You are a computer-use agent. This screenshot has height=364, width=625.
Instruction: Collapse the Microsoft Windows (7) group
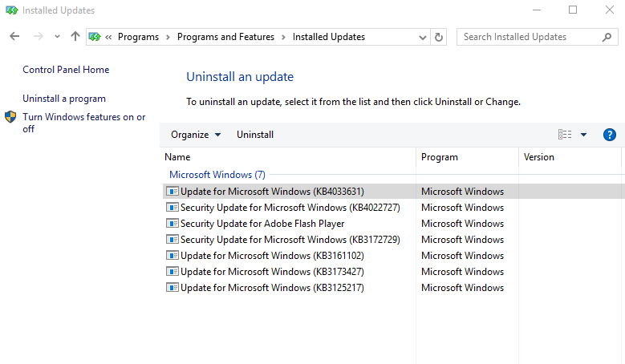coord(217,175)
